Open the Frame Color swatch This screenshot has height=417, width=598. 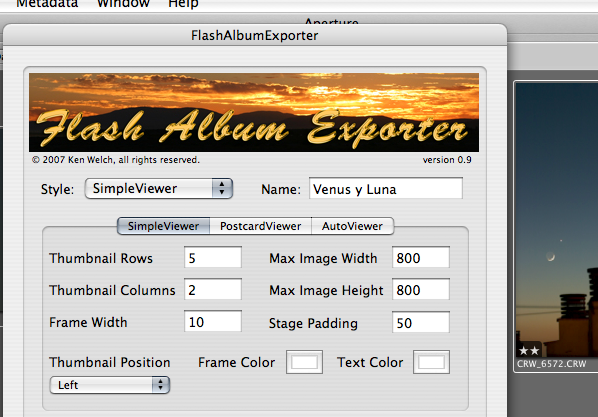point(304,362)
